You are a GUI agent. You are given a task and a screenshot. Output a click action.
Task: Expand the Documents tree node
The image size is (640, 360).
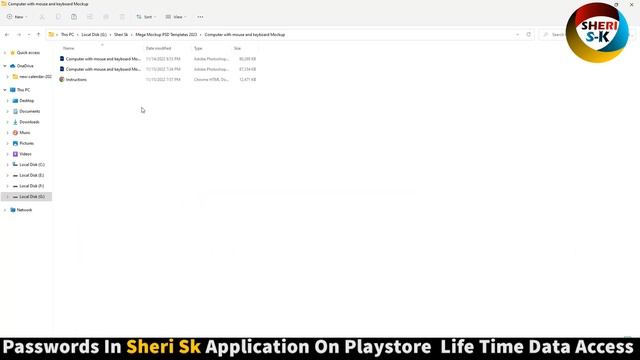[7, 111]
